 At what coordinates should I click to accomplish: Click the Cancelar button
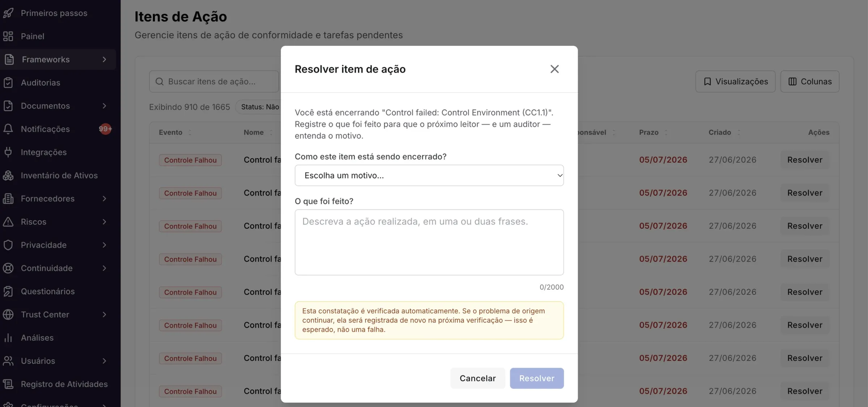pos(477,378)
